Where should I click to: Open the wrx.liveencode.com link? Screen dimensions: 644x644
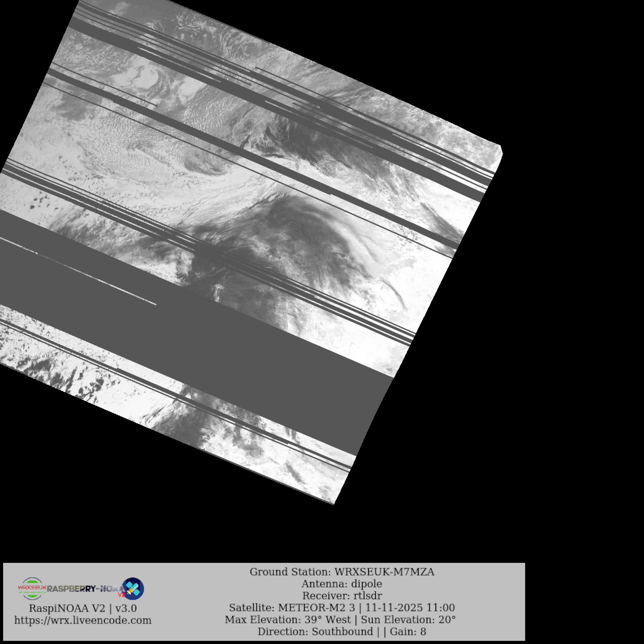pos(83,620)
